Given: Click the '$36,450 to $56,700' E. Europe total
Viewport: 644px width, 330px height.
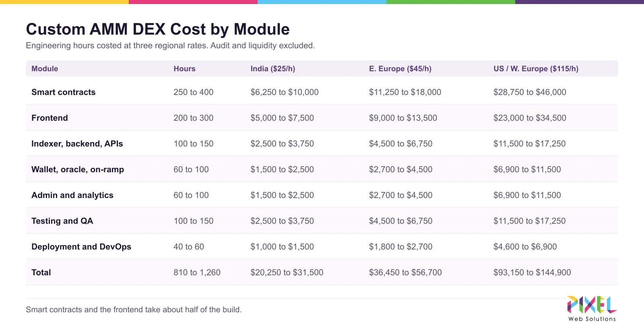Looking at the screenshot, I should tap(405, 272).
